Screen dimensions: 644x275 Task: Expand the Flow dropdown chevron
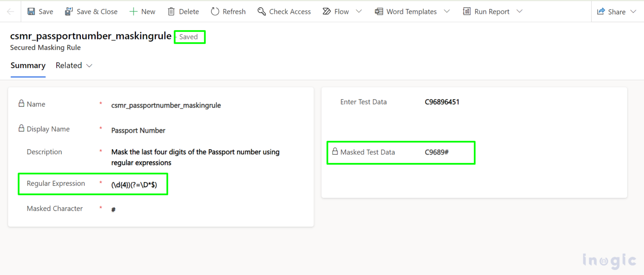point(359,11)
